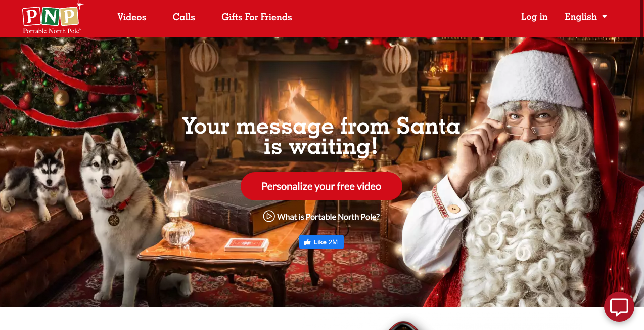Click the Log in link

(x=534, y=17)
